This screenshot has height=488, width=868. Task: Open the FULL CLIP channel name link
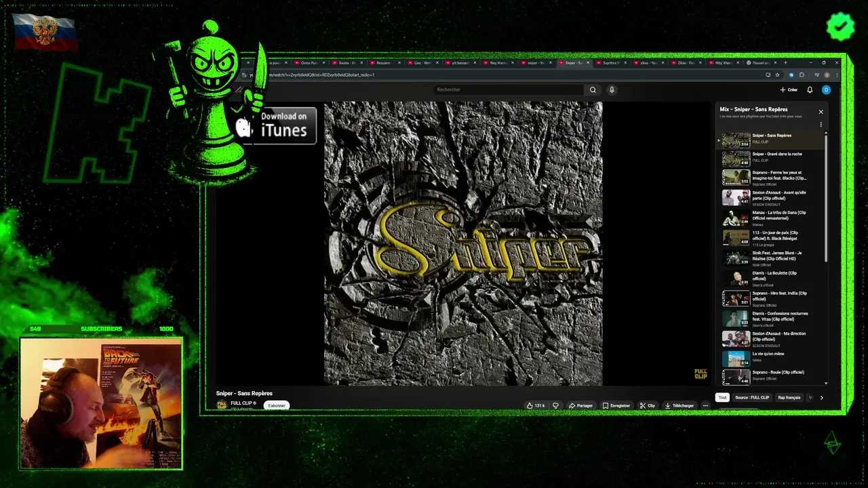click(x=241, y=403)
